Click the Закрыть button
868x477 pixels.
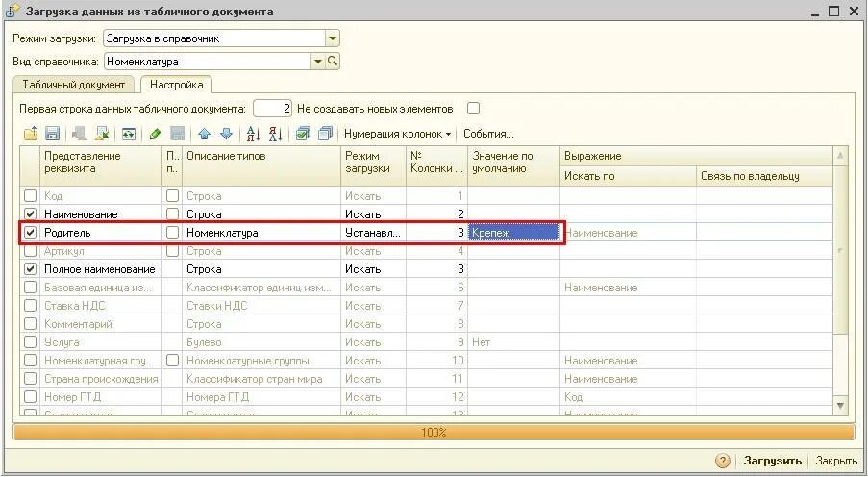(836, 461)
